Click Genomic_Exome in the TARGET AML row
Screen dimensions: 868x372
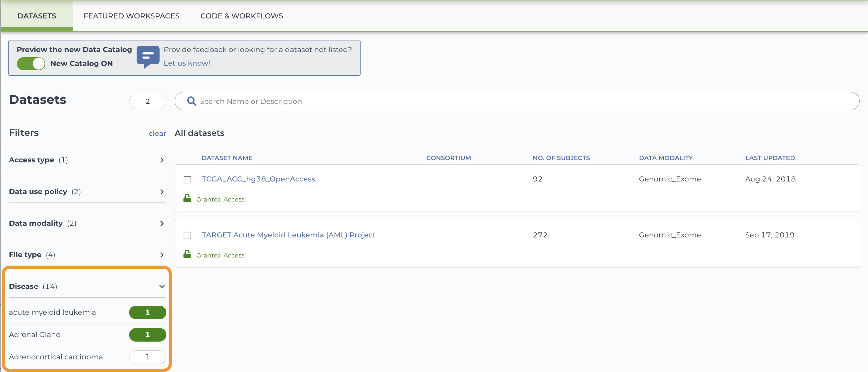(670, 235)
